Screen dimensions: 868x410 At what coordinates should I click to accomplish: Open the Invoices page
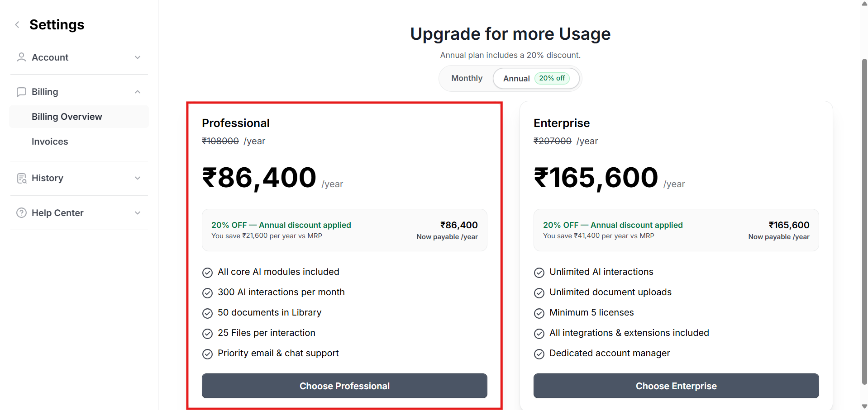pyautogui.click(x=50, y=141)
